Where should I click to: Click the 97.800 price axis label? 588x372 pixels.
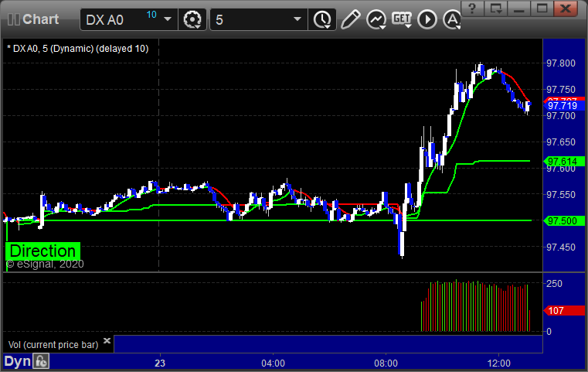tap(561, 63)
